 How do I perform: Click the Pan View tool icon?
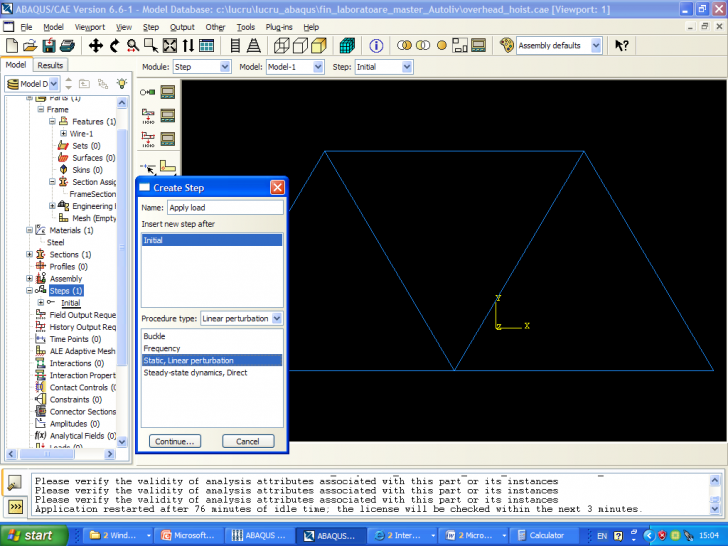click(x=96, y=46)
